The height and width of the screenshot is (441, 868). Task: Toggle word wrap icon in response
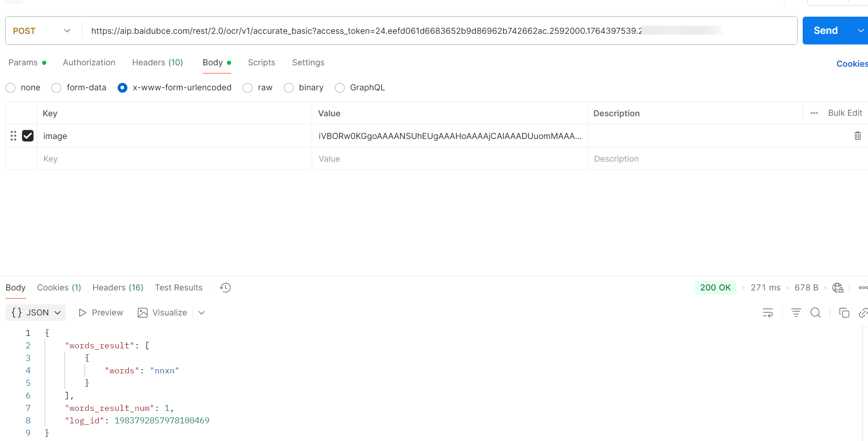[767, 313]
